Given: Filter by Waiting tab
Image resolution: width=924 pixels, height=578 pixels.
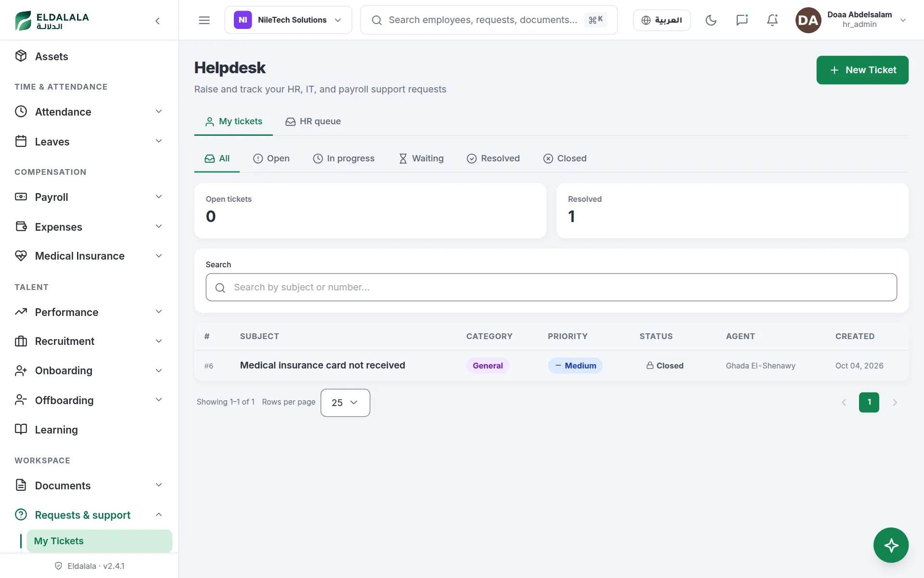Looking at the screenshot, I should point(421,158).
